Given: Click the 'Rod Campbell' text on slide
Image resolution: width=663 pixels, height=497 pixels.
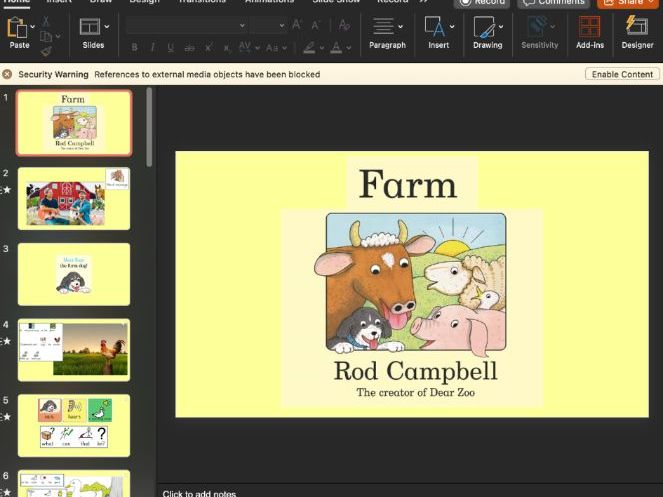Looking at the screenshot, I should tap(415, 371).
